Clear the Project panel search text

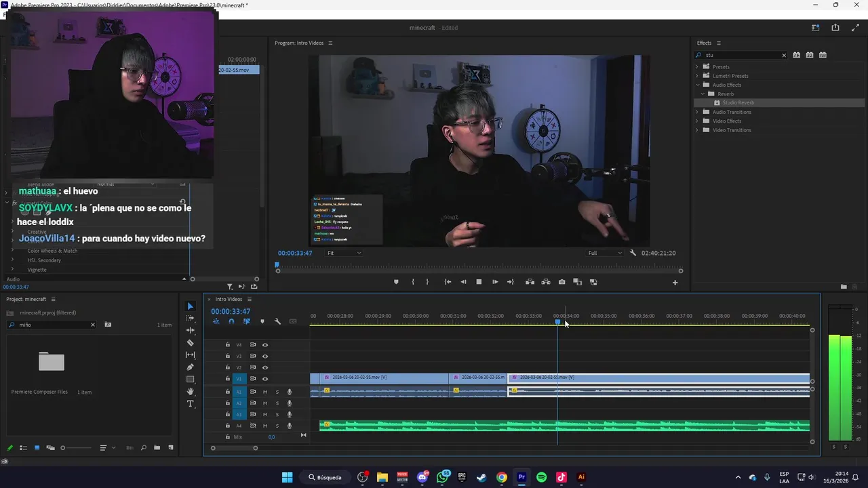point(93,325)
